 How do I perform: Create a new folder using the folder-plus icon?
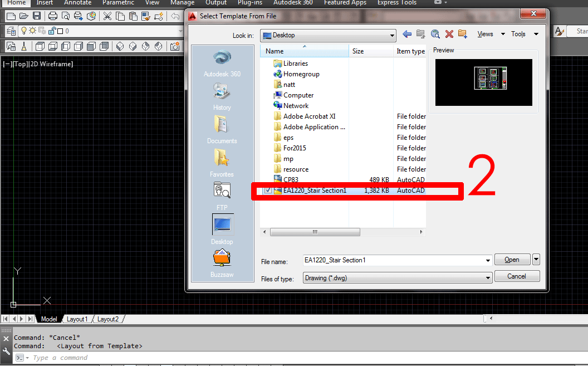coord(462,34)
